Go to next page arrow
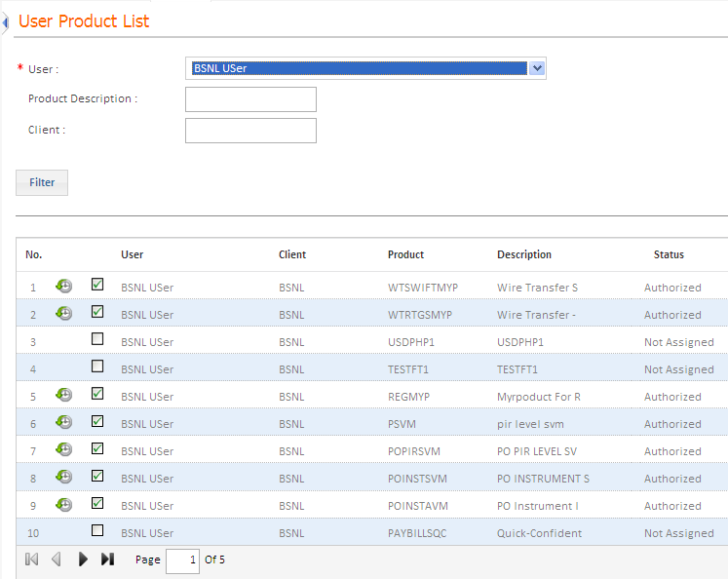Screen dimensions: 728x579 pos(83,560)
